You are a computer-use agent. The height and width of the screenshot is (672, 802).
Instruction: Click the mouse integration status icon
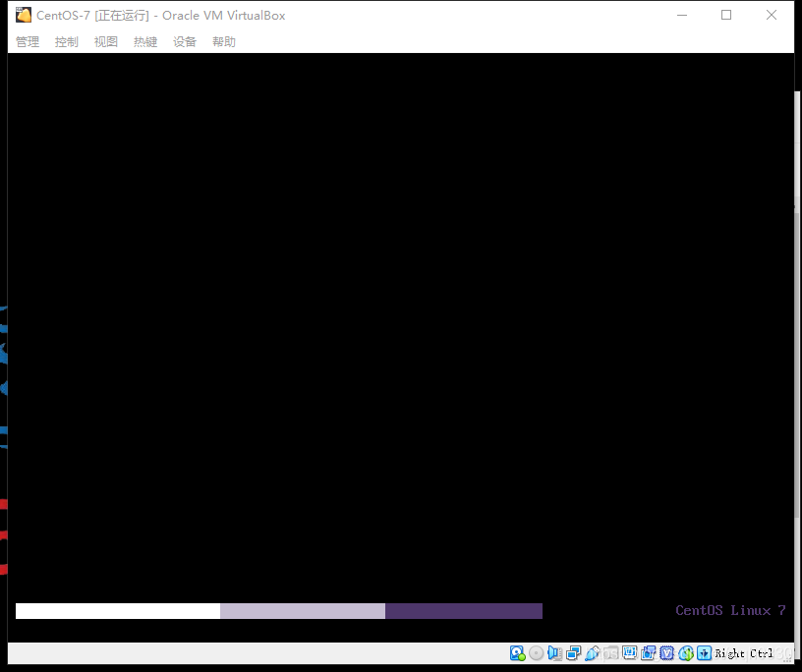(686, 653)
